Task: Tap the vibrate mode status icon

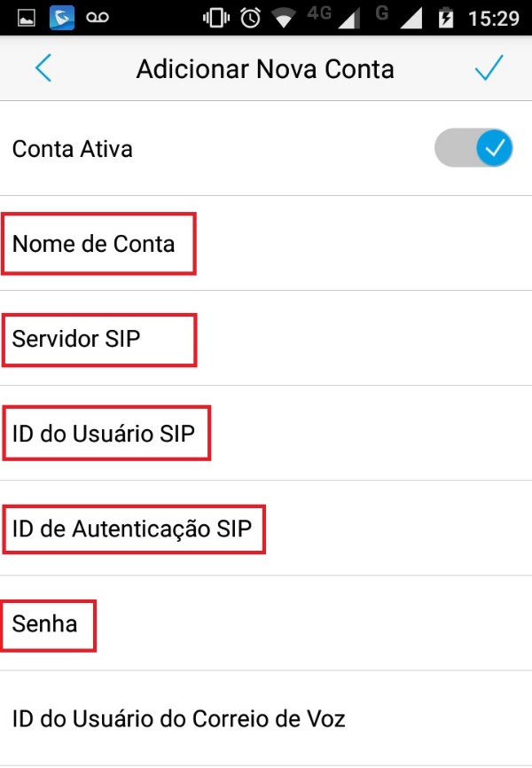Action: [x=215, y=18]
